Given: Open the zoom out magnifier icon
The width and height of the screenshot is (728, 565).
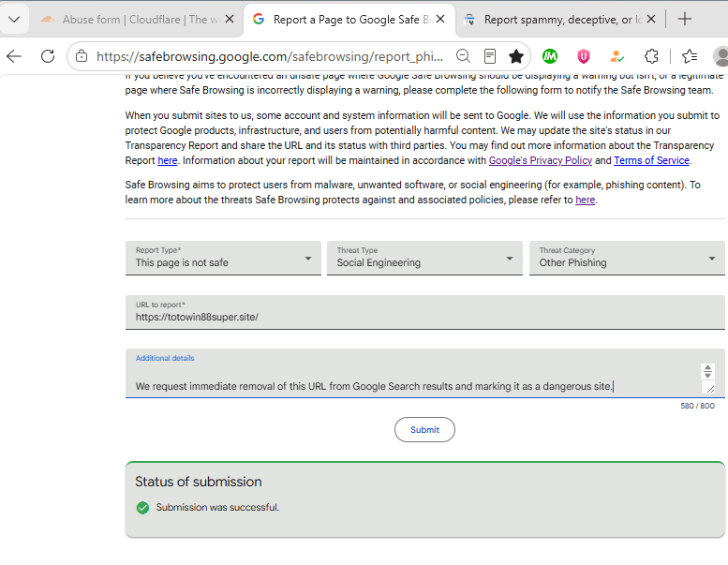Looking at the screenshot, I should coord(463,56).
